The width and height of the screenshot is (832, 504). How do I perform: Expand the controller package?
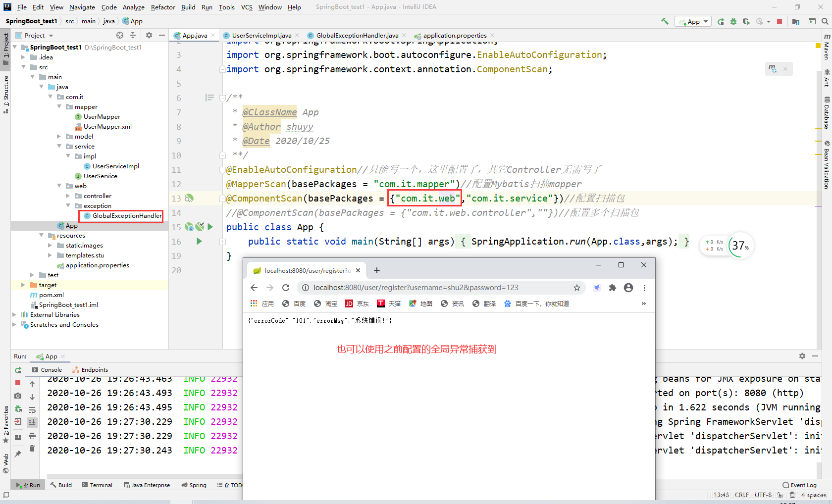pos(68,196)
